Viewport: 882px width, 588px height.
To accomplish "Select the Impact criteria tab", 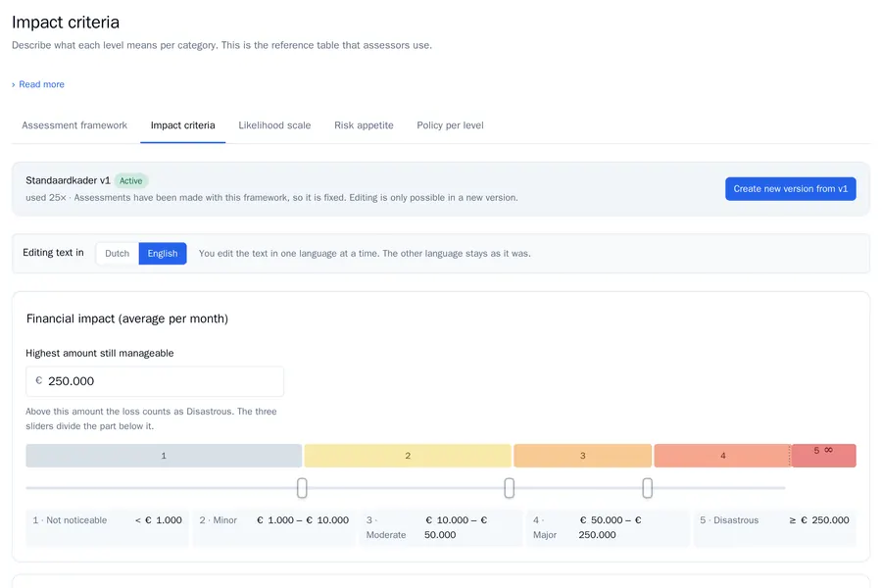I will tap(183, 125).
